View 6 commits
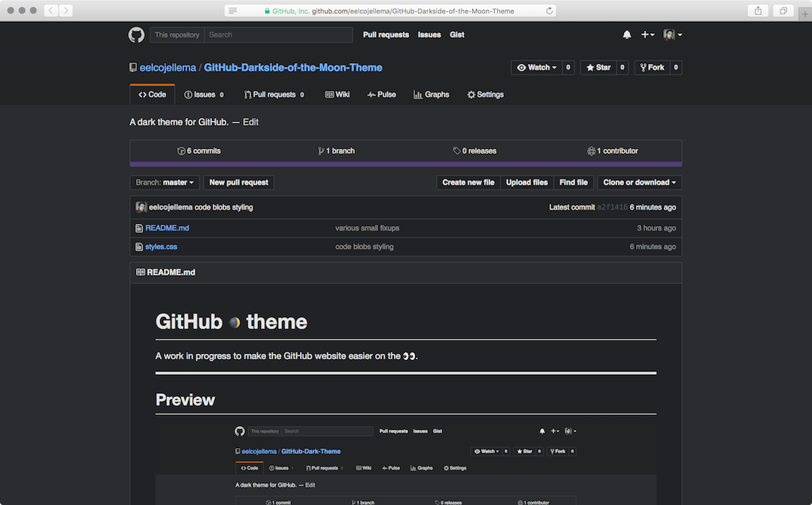Screen dimensions: 812x505 point(198,151)
